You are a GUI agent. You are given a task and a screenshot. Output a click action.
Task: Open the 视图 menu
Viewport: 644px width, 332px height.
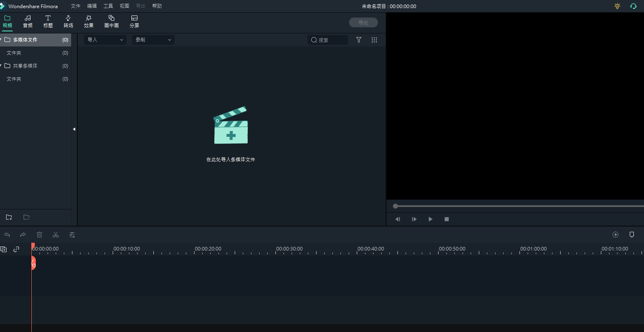tap(124, 6)
